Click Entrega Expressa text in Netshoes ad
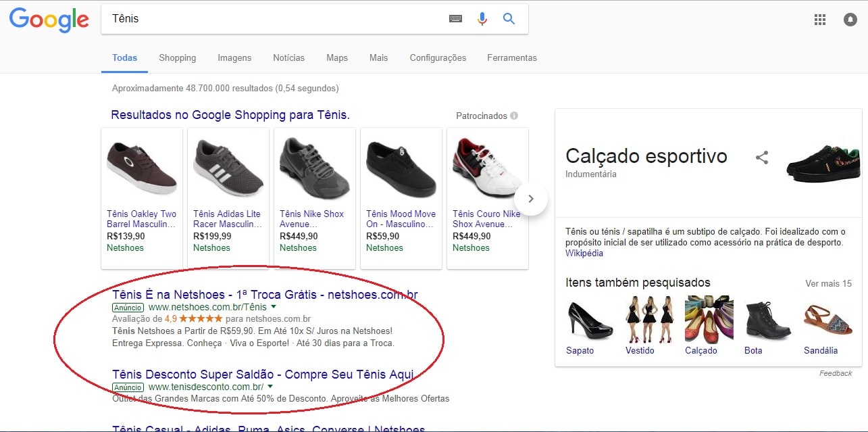The image size is (868, 432). [x=146, y=343]
